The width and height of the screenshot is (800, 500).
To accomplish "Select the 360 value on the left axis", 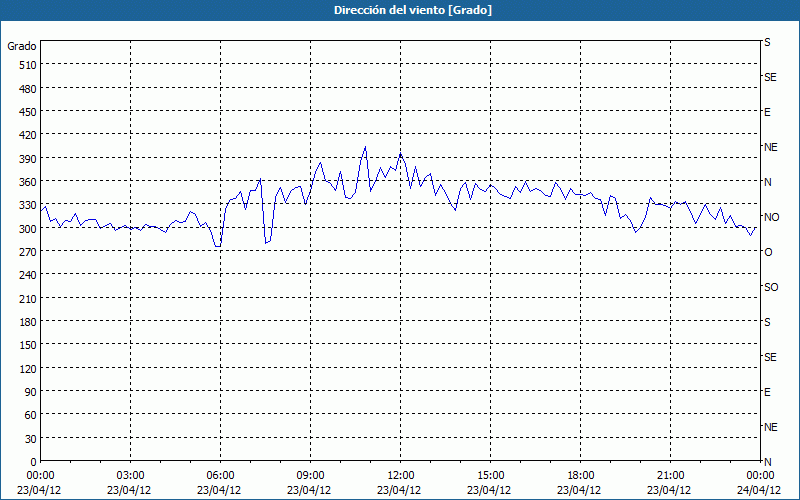I will pos(29,182).
